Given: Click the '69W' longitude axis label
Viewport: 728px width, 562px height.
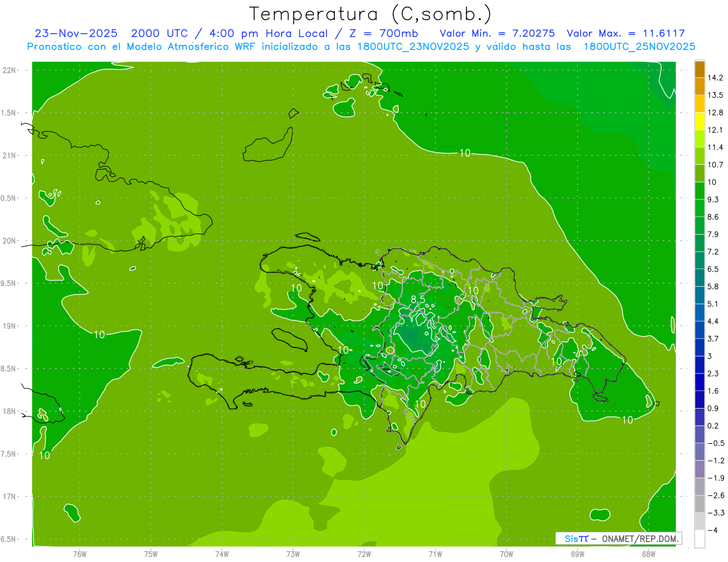Looking at the screenshot, I should tap(577, 553).
